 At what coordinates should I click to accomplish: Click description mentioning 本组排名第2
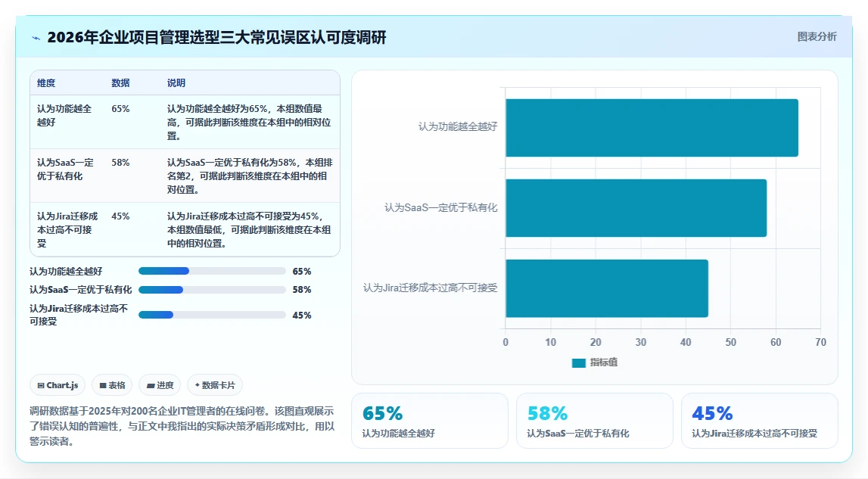250,176
